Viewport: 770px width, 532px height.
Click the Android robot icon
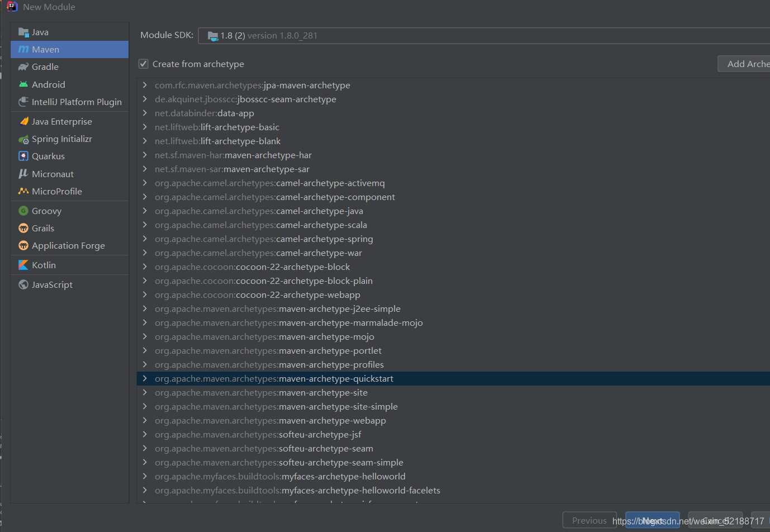pyautogui.click(x=23, y=84)
